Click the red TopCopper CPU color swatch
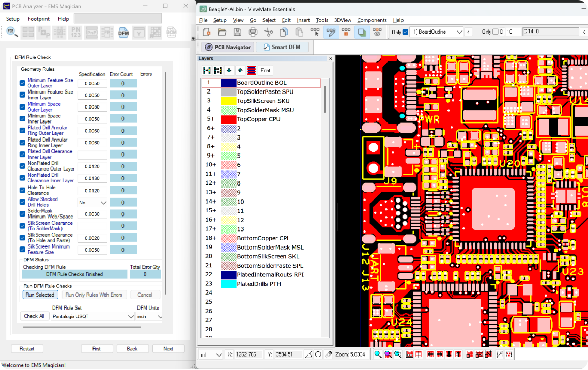 [228, 119]
